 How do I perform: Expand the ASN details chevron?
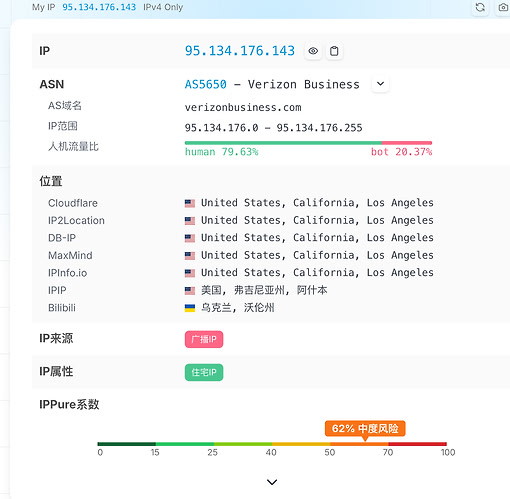[x=380, y=84]
